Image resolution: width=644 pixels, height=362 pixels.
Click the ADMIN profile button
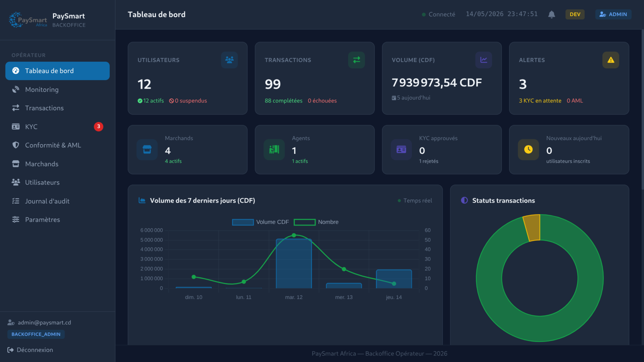tap(613, 14)
